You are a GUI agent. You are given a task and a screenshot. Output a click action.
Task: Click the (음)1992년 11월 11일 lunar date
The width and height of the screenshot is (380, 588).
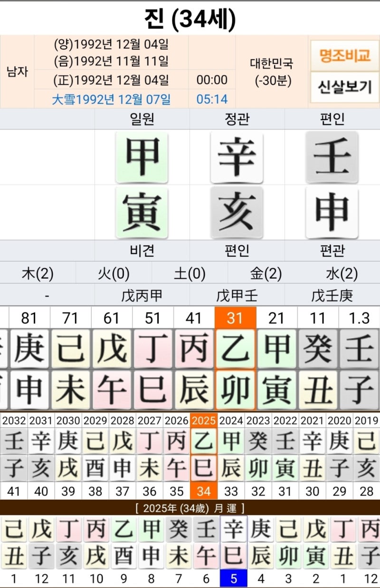pos(111,61)
